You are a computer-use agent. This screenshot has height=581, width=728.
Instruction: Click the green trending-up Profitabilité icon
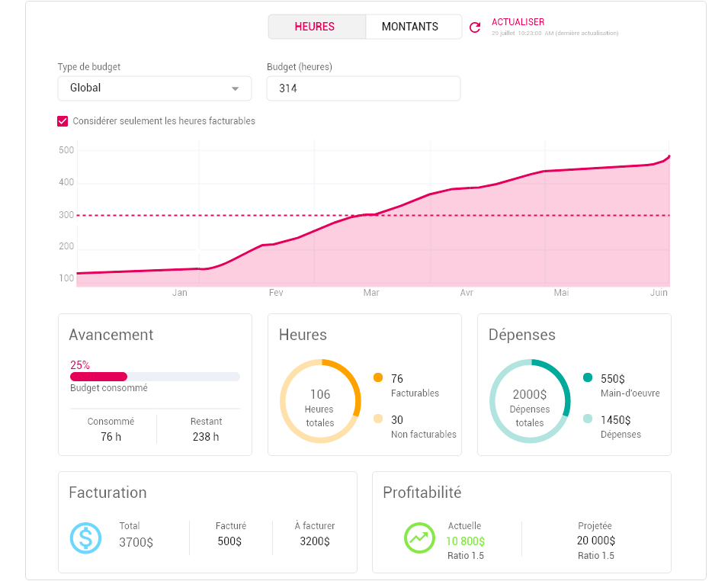(419, 538)
